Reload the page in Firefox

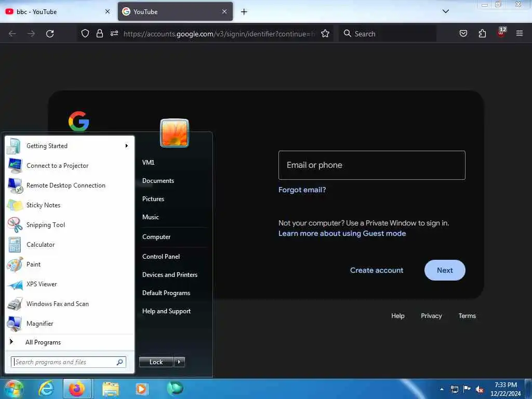tap(50, 34)
